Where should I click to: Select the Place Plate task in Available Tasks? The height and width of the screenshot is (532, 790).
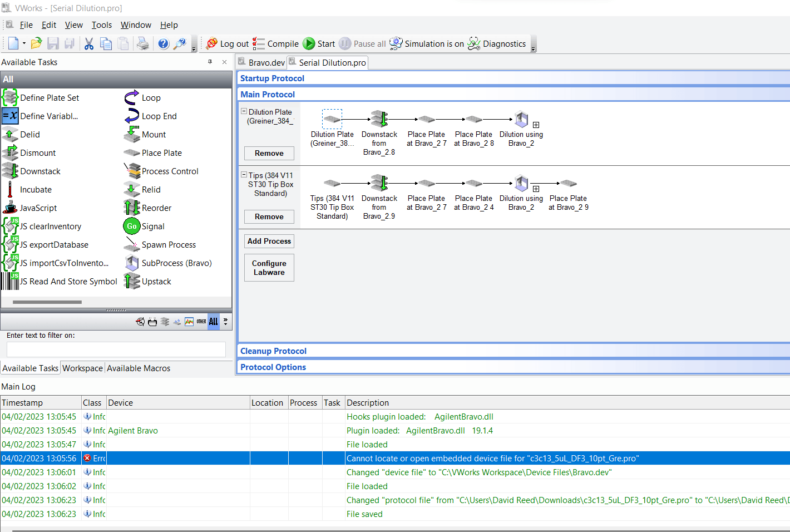pyautogui.click(x=153, y=153)
